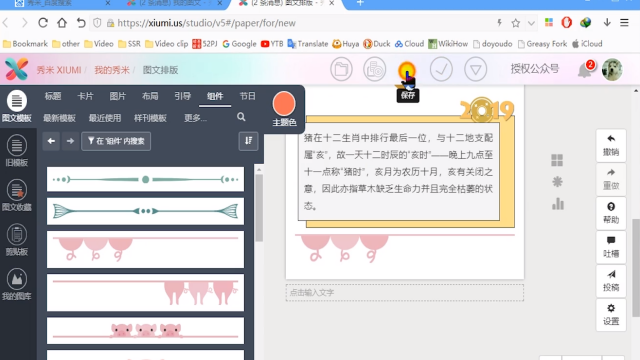Open 设置 settings button
Viewport: 640px width, 360px height.
coord(611,315)
